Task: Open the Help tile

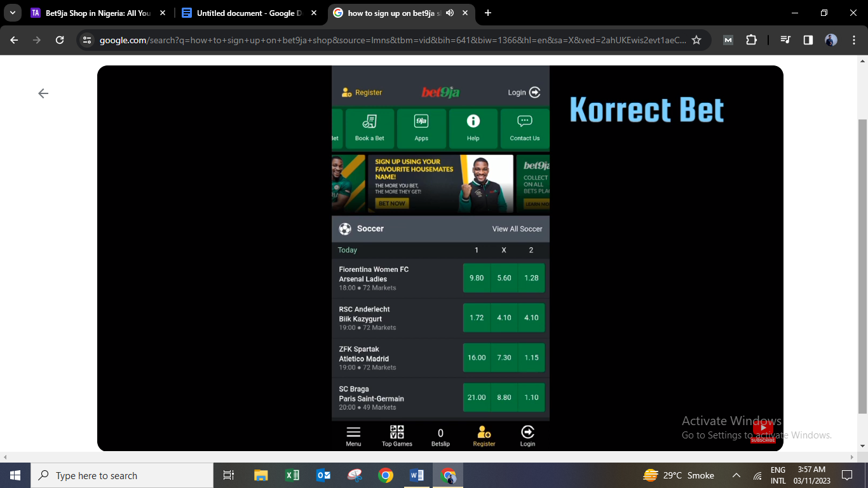Action: pyautogui.click(x=473, y=128)
